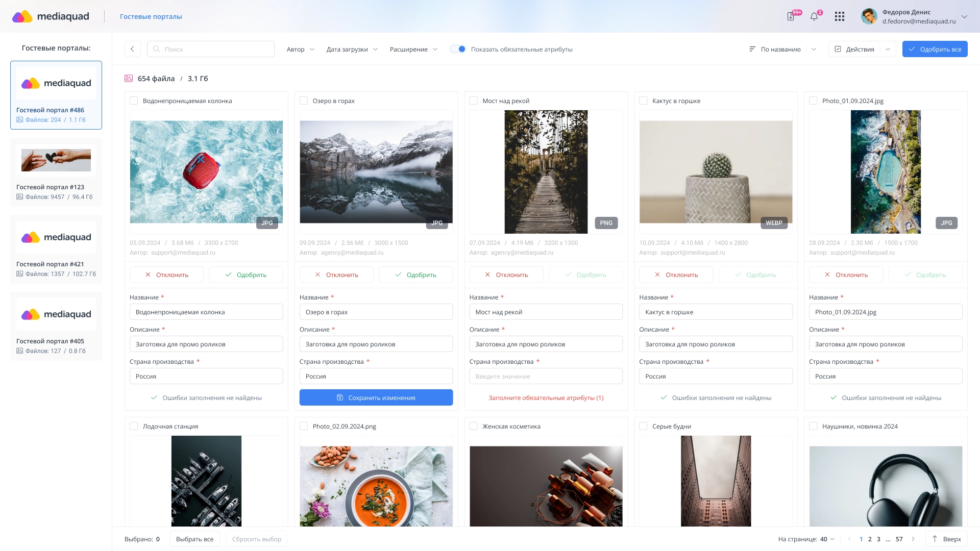Select Гостевой портал #123 in sidebar

(x=56, y=172)
